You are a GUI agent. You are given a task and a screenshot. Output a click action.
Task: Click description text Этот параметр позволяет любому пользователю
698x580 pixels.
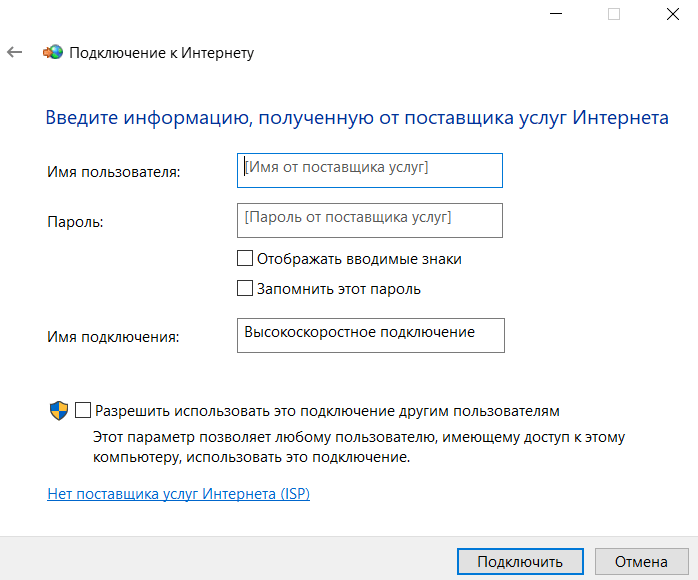[x=359, y=447]
